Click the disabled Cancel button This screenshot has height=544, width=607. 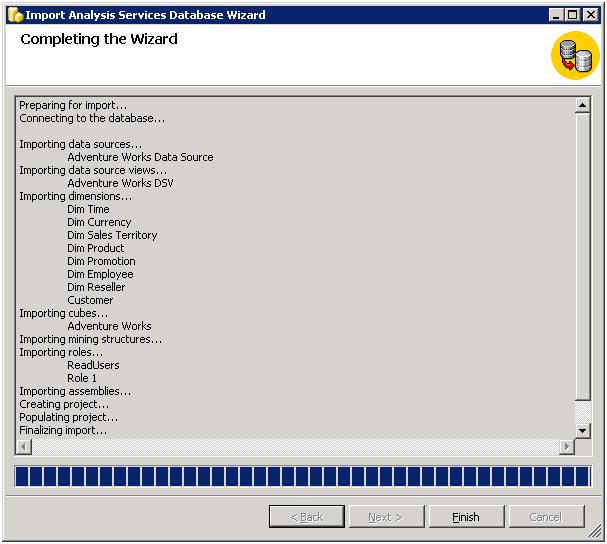click(x=546, y=517)
